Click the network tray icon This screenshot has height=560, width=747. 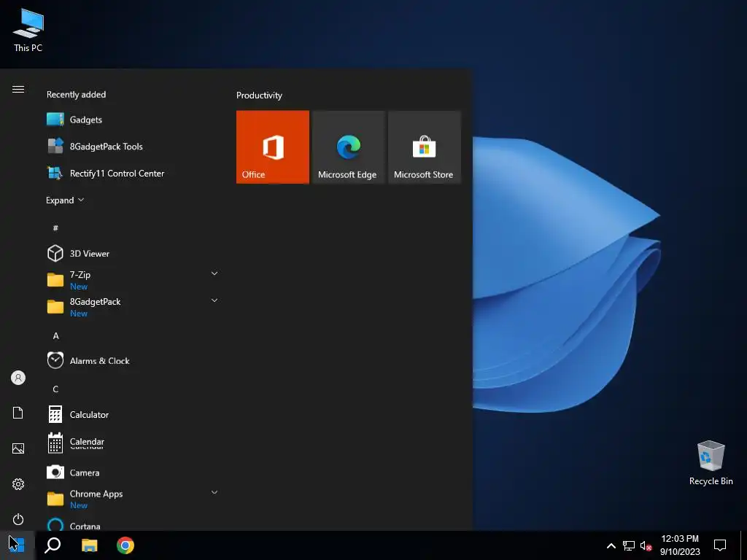[629, 545]
